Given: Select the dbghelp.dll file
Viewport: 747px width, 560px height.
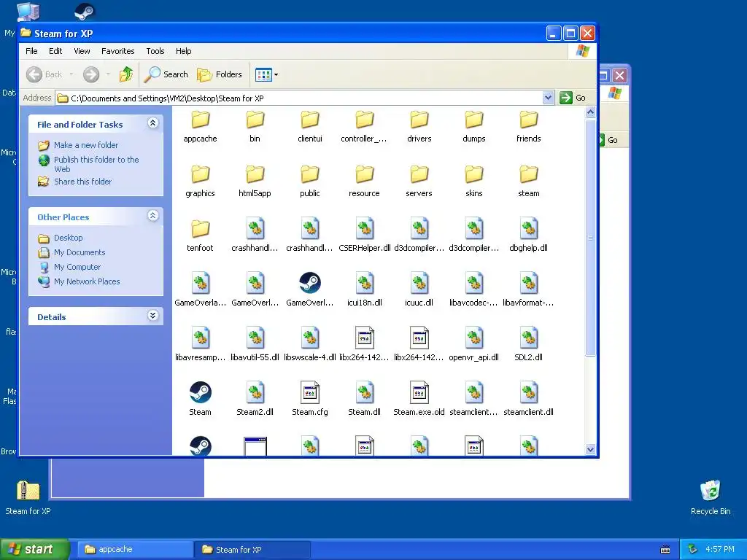Looking at the screenshot, I should coord(529,236).
